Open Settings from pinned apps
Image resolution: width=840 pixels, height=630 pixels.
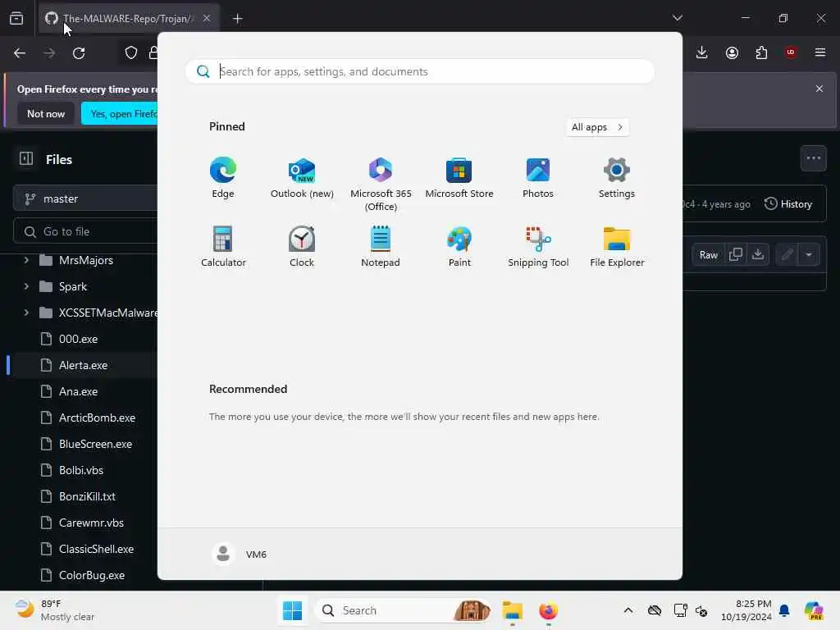tap(617, 178)
